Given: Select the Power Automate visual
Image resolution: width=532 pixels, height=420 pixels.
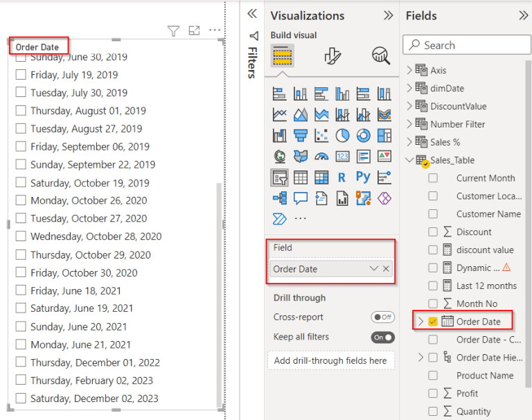Looking at the screenshot, I should tap(280, 219).
